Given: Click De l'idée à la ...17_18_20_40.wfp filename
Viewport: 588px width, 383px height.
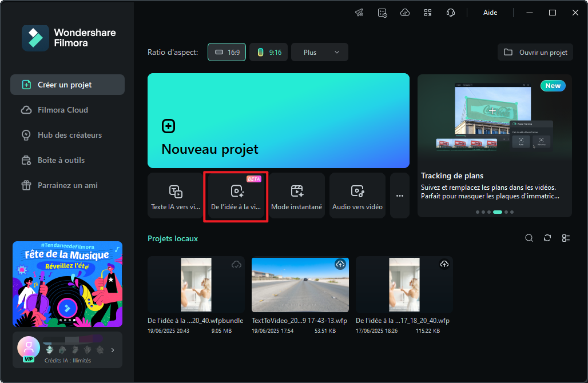Looking at the screenshot, I should tap(403, 321).
